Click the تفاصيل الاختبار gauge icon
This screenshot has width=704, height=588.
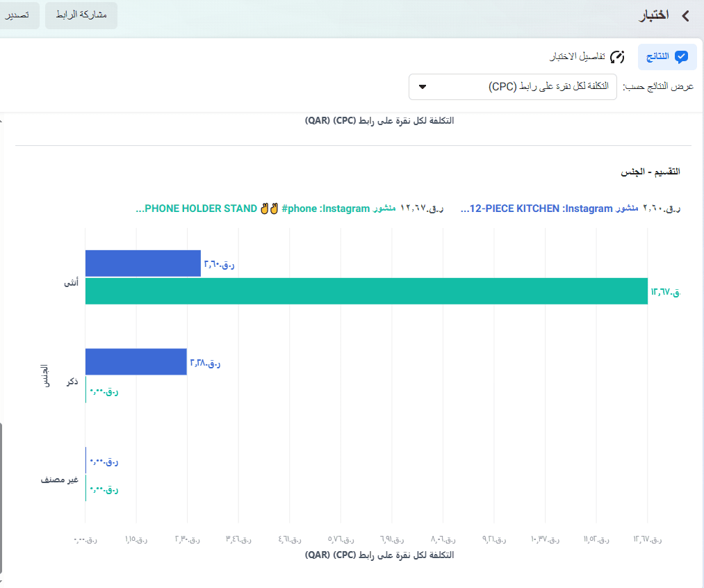(x=617, y=57)
